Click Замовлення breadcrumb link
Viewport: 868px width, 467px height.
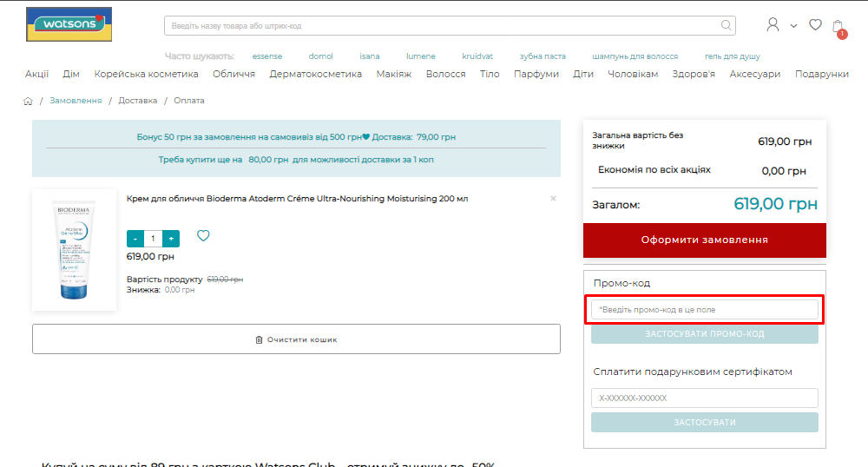point(76,101)
